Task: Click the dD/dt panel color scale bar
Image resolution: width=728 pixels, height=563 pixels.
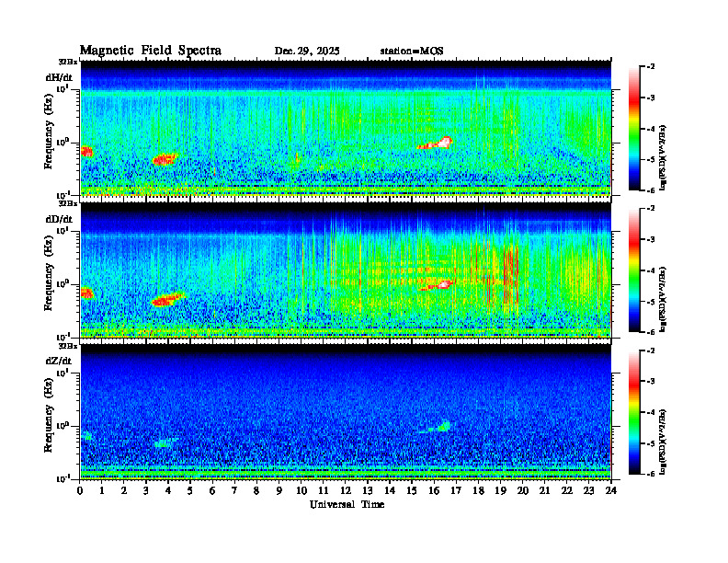Action: pyautogui.click(x=634, y=270)
